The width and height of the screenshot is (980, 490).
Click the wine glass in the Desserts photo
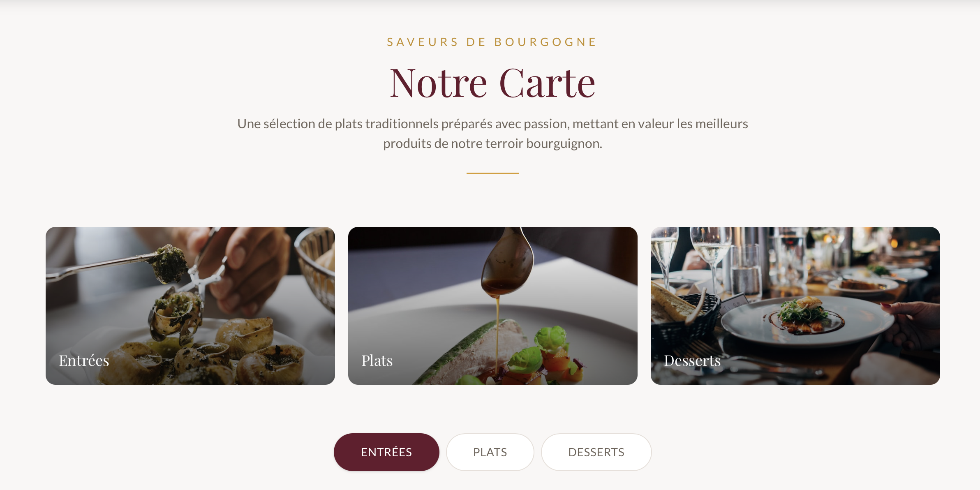click(710, 255)
